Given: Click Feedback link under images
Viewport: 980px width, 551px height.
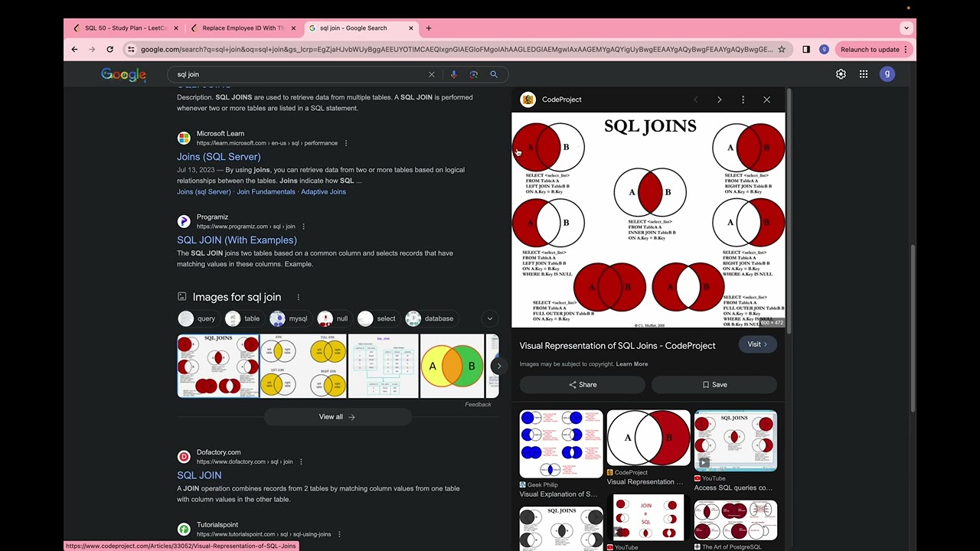Looking at the screenshot, I should coord(478,404).
